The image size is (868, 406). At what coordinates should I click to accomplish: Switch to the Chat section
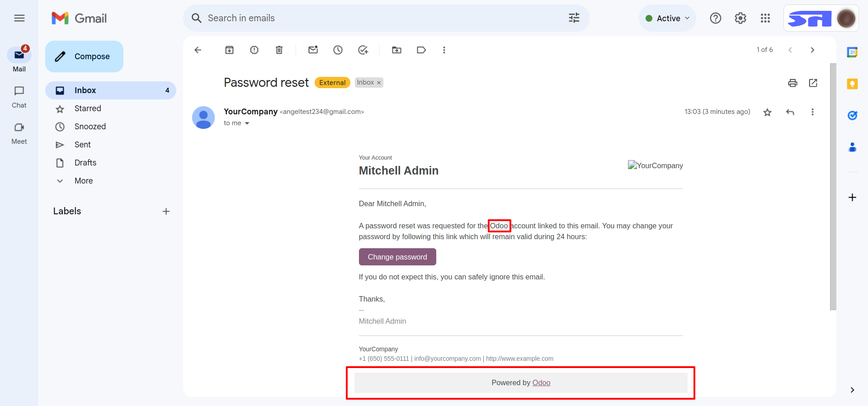click(19, 97)
